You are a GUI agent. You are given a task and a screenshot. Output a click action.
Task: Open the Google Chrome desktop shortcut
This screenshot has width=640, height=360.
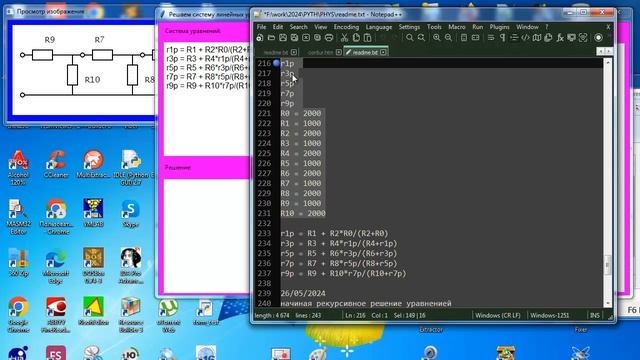click(18, 315)
